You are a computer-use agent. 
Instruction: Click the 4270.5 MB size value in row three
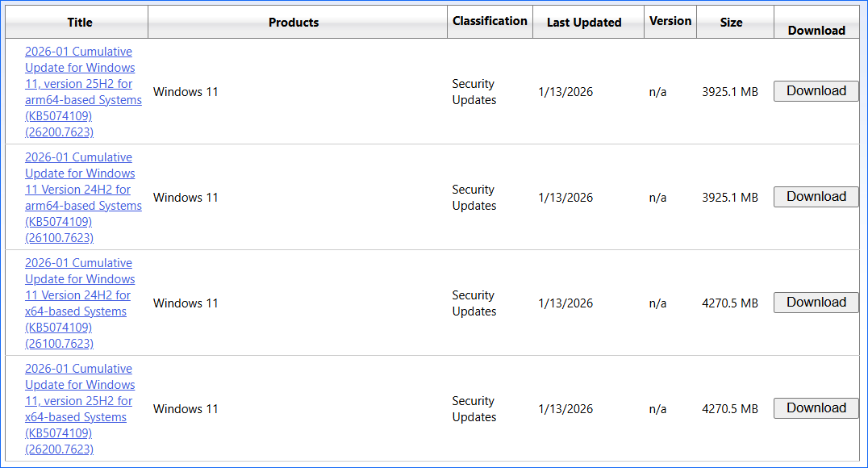[x=729, y=303]
